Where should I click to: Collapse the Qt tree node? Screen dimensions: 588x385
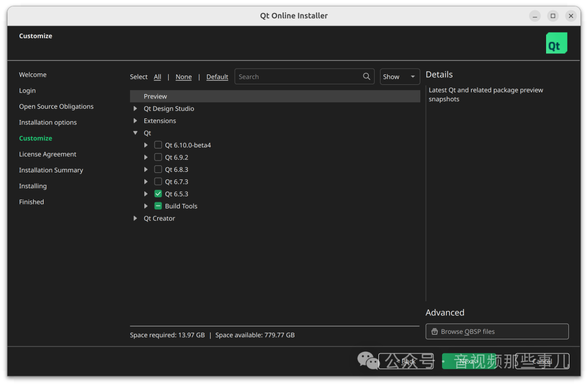pos(135,133)
